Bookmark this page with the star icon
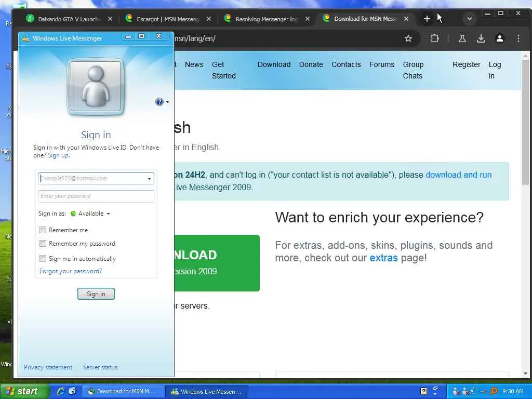 click(x=408, y=38)
